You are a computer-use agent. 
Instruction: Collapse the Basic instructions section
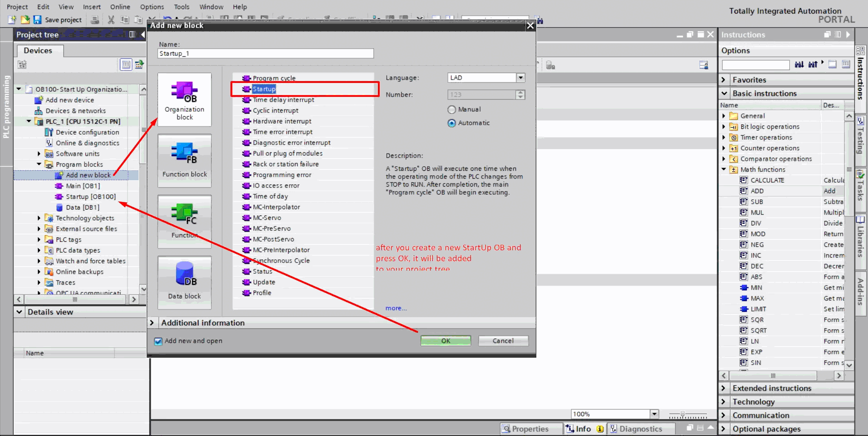(x=724, y=93)
